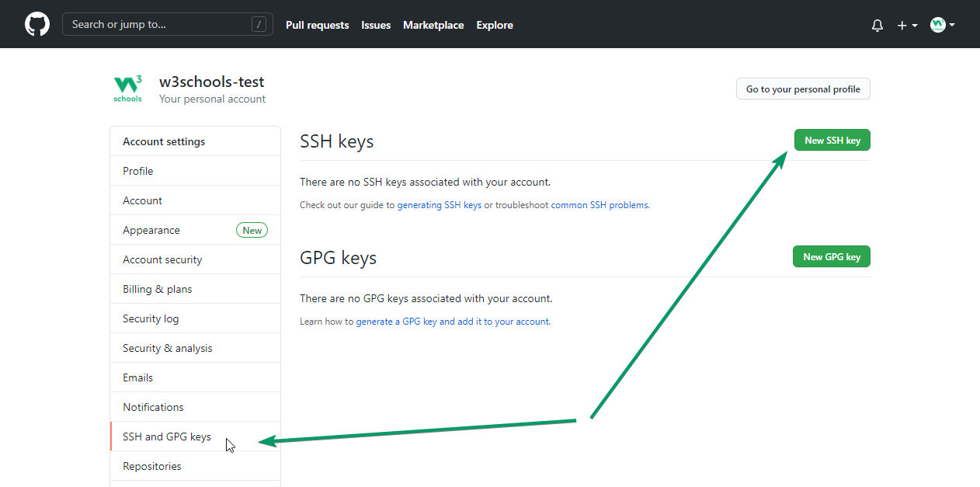Viewport: 980px width, 487px height.
Task: Click inside the search or jump to field
Action: pos(167,24)
